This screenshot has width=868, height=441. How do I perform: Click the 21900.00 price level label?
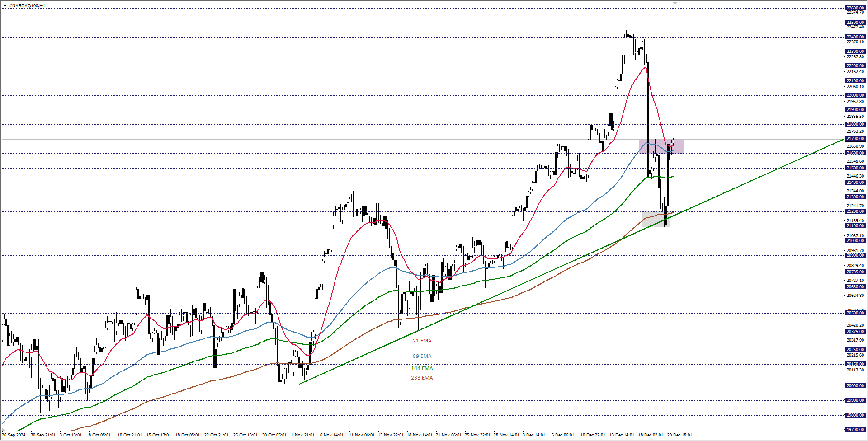855,110
